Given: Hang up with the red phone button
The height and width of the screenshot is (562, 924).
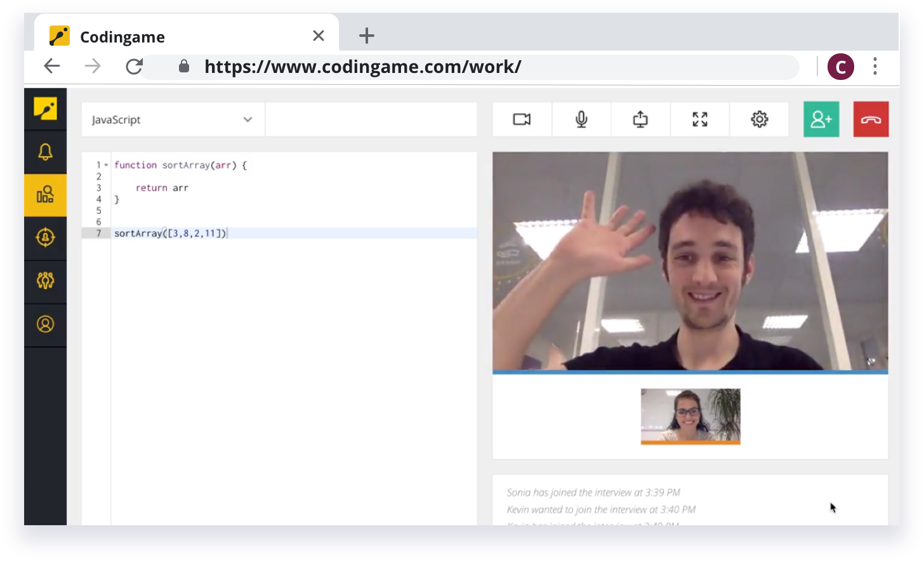Looking at the screenshot, I should pyautogui.click(x=871, y=119).
